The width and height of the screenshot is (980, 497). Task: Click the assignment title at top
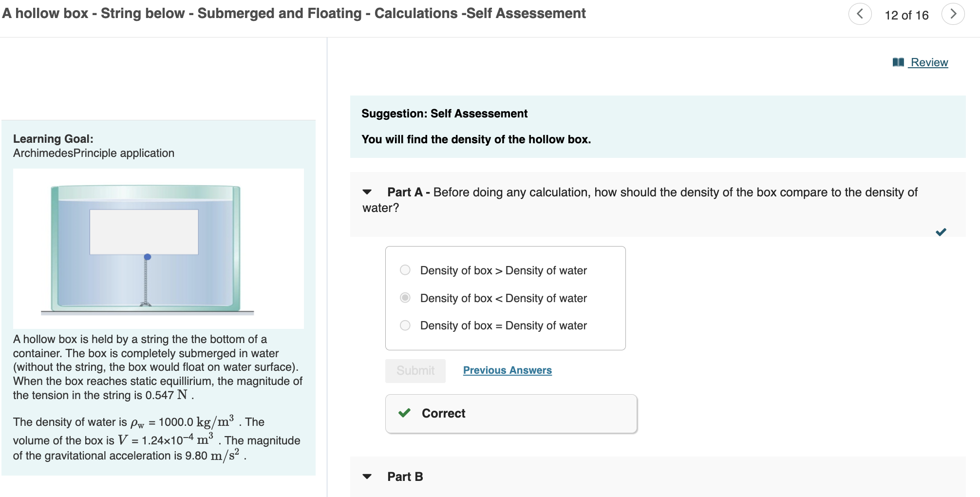[x=292, y=13]
